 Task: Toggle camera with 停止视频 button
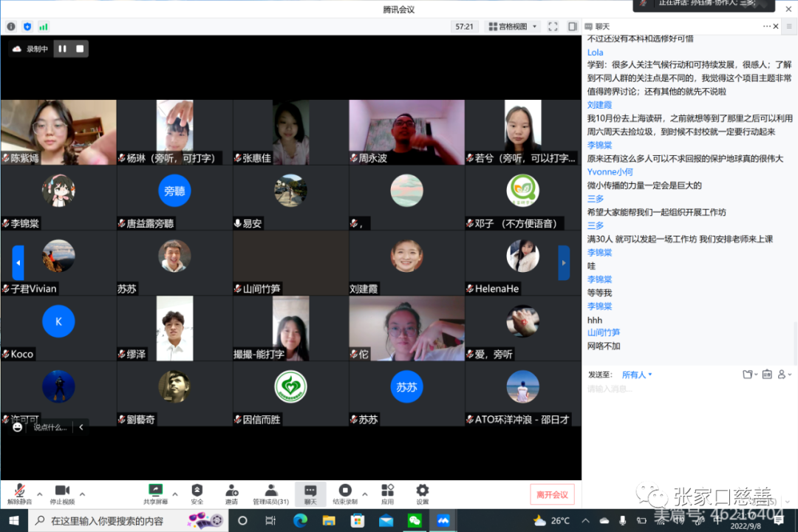[62, 494]
